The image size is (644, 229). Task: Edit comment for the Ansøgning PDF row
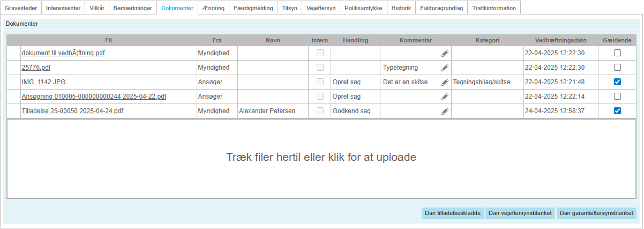tap(445, 97)
